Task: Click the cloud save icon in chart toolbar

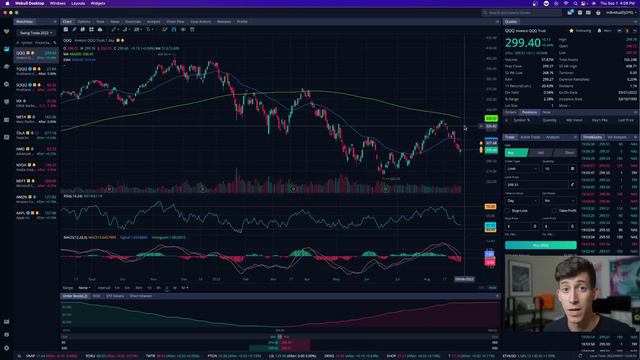Action: (x=100, y=29)
